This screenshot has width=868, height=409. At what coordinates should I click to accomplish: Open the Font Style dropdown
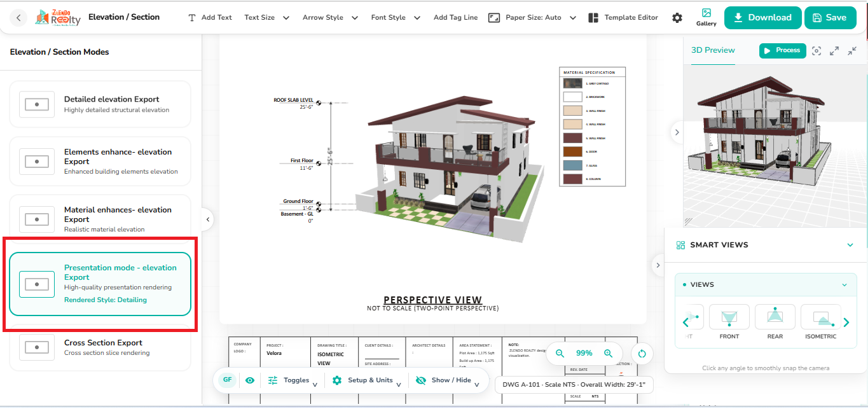[x=396, y=18]
